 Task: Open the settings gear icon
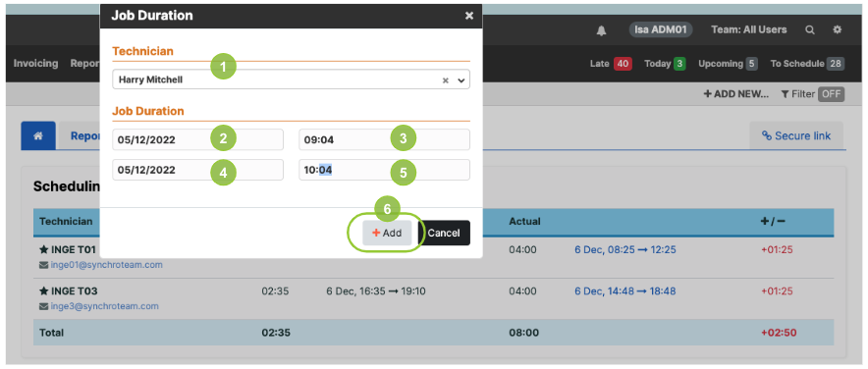pyautogui.click(x=837, y=29)
